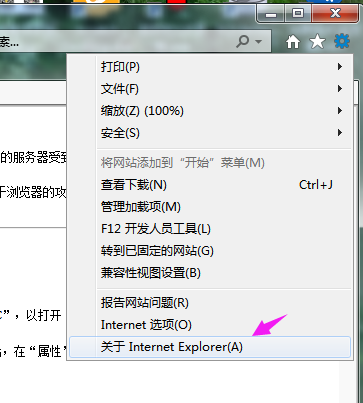Select 查看下载(N) menu entry
This screenshot has width=363, height=403.
[210, 185]
